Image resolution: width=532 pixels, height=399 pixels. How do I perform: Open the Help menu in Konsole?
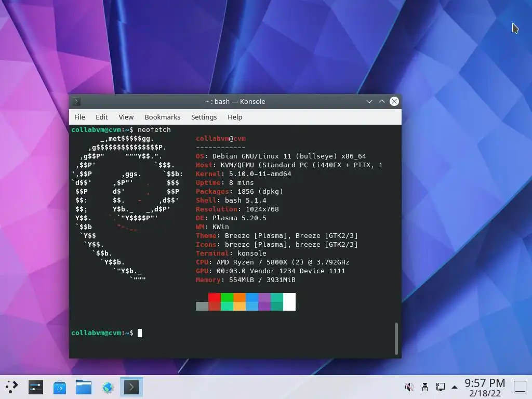click(x=235, y=117)
